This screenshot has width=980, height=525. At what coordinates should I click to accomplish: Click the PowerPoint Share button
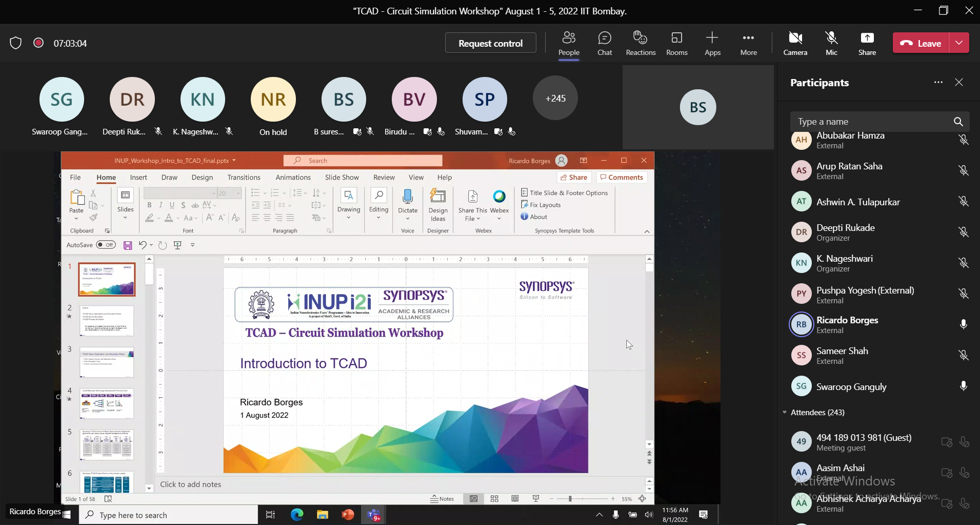(x=574, y=177)
